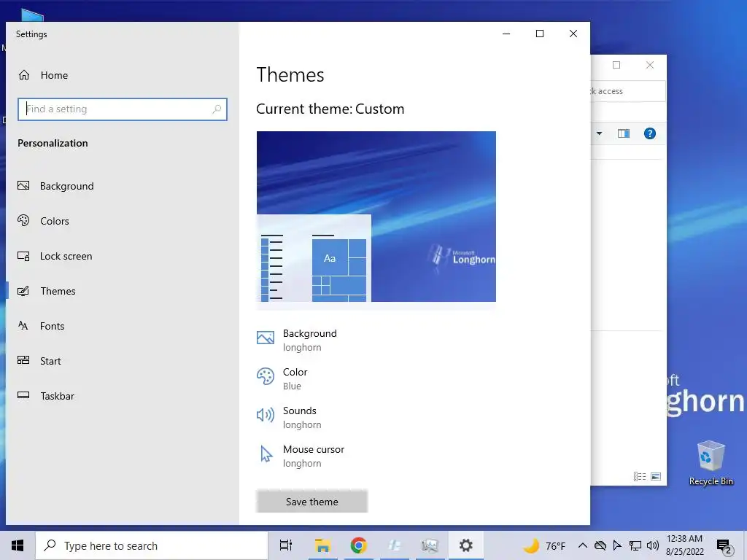Open Colors personalization page

pyautogui.click(x=43, y=221)
